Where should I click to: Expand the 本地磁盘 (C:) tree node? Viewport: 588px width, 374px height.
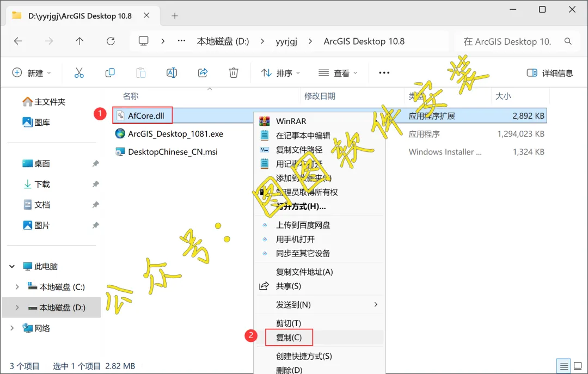pyautogui.click(x=17, y=287)
